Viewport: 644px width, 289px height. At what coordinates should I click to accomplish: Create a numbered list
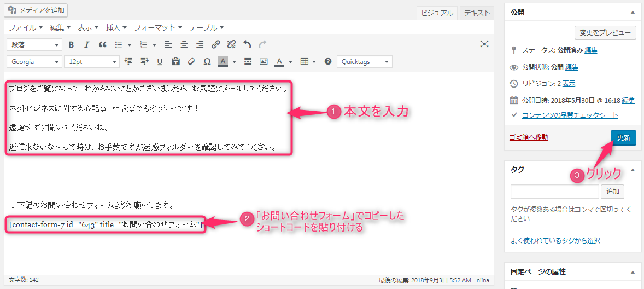144,44
